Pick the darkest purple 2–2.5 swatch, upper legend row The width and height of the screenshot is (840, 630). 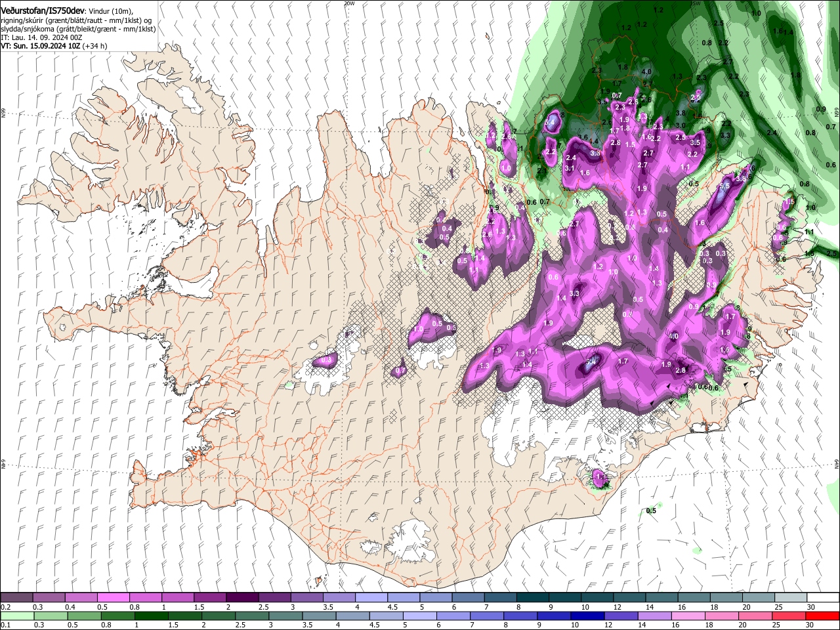(x=241, y=598)
